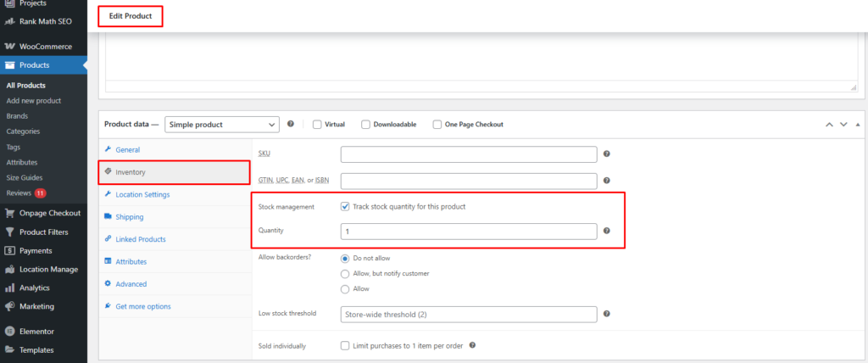Click help icon next to Sold individually
The height and width of the screenshot is (363, 868).
click(472, 345)
